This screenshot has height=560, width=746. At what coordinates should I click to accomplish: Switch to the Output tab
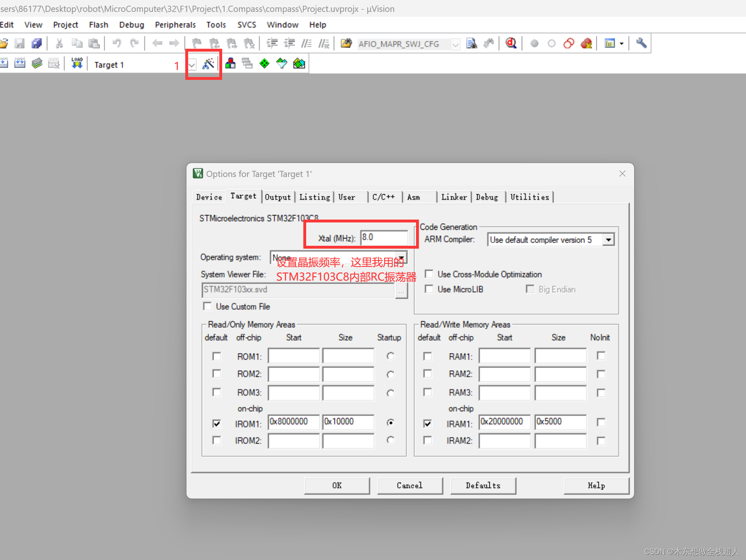277,197
